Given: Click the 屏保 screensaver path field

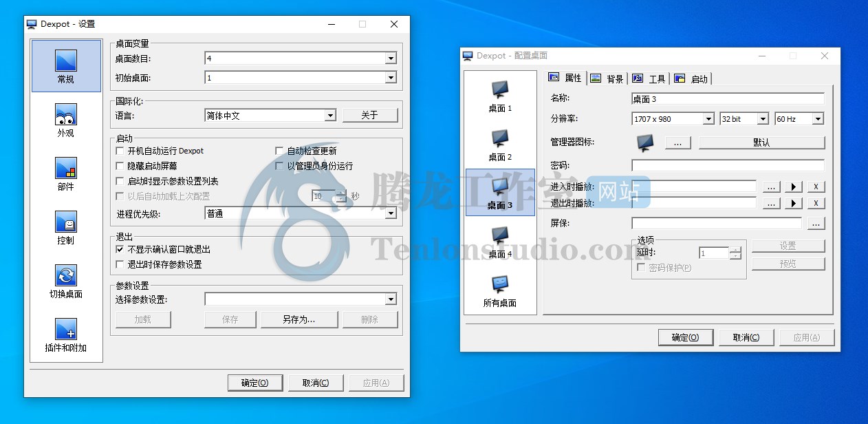Looking at the screenshot, I should point(717,223).
